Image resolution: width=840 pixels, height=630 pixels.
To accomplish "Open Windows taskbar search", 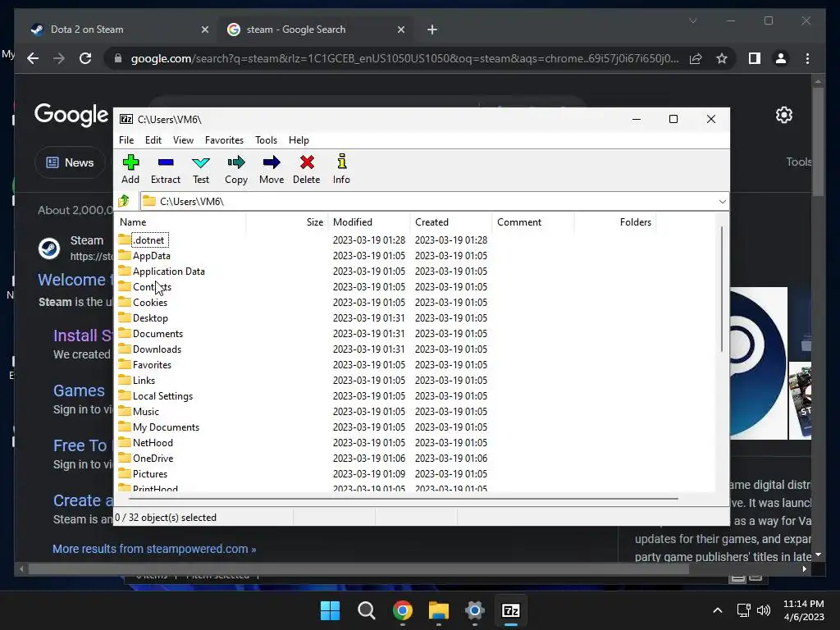I will (x=367, y=610).
